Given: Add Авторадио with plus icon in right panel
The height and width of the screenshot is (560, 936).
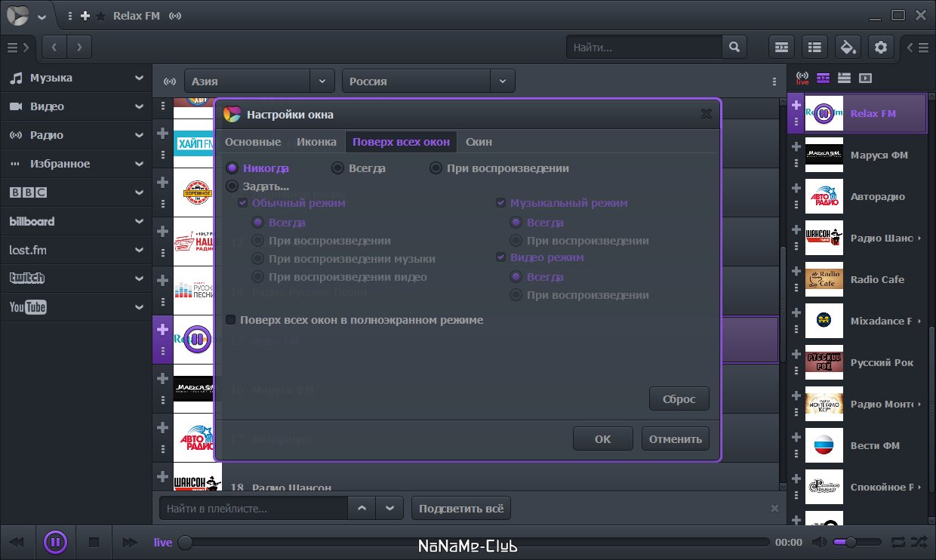Looking at the screenshot, I should [796, 188].
